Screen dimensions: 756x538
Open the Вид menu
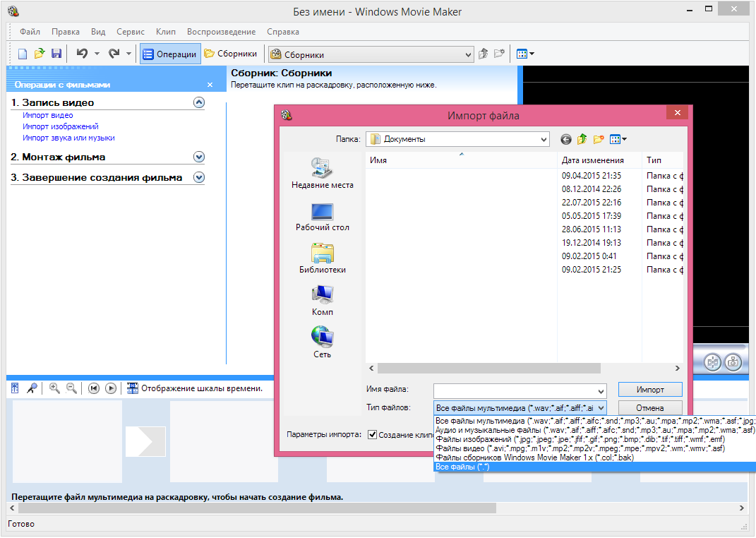click(98, 32)
